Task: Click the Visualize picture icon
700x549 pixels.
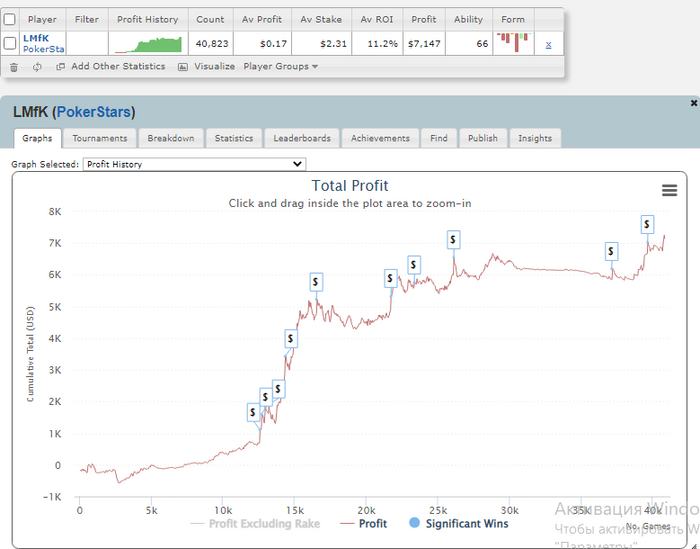Action: tap(183, 67)
